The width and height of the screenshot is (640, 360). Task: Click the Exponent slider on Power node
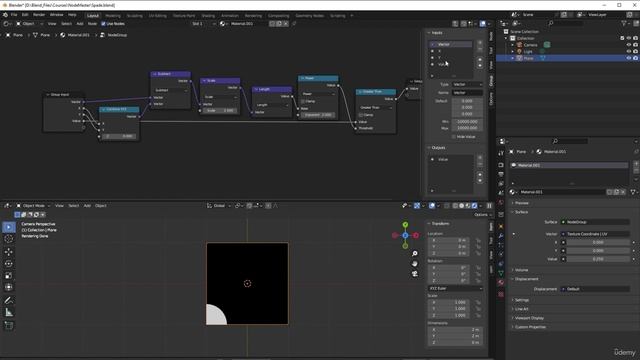click(x=318, y=115)
